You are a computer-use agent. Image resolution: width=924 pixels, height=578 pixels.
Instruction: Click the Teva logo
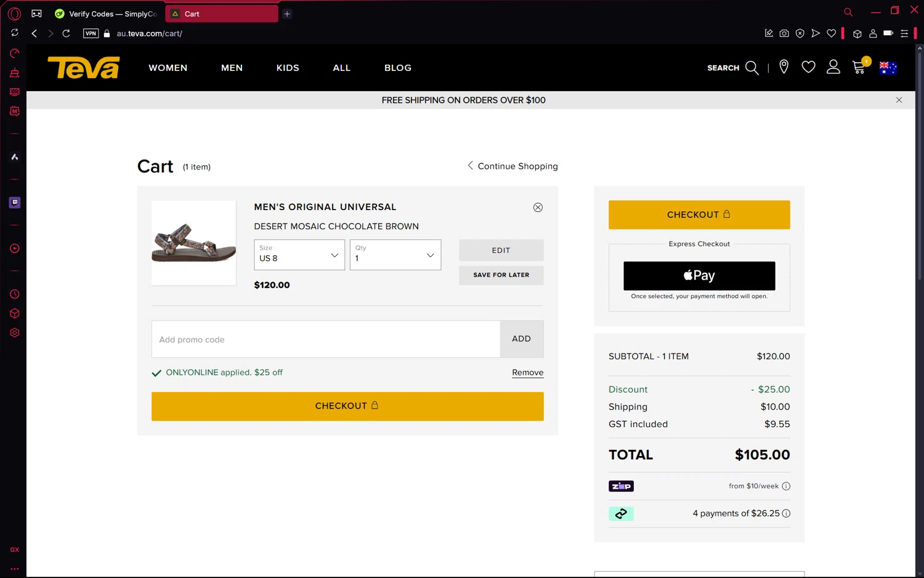pyautogui.click(x=84, y=68)
